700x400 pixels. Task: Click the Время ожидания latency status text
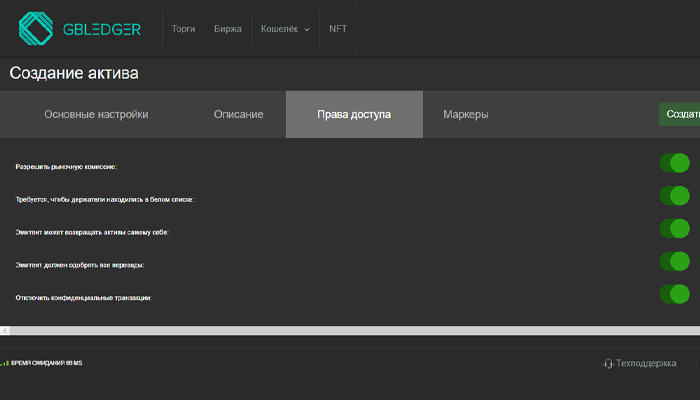(46, 363)
